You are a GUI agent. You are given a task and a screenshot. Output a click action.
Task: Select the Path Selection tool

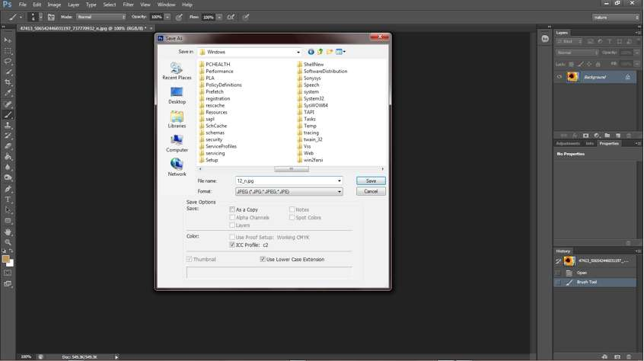pos(8,210)
